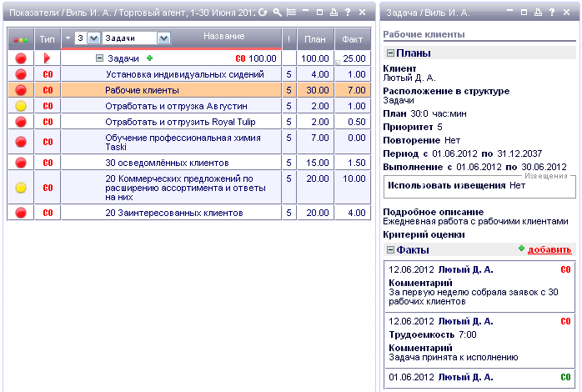Click red triangle type icon of Задачи
582x392 pixels.
(x=48, y=58)
